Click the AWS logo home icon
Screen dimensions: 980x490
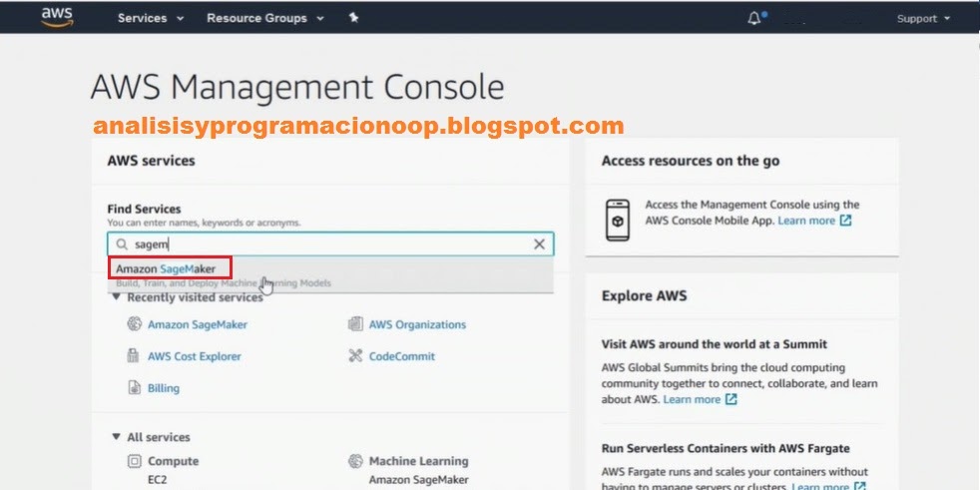coord(58,18)
